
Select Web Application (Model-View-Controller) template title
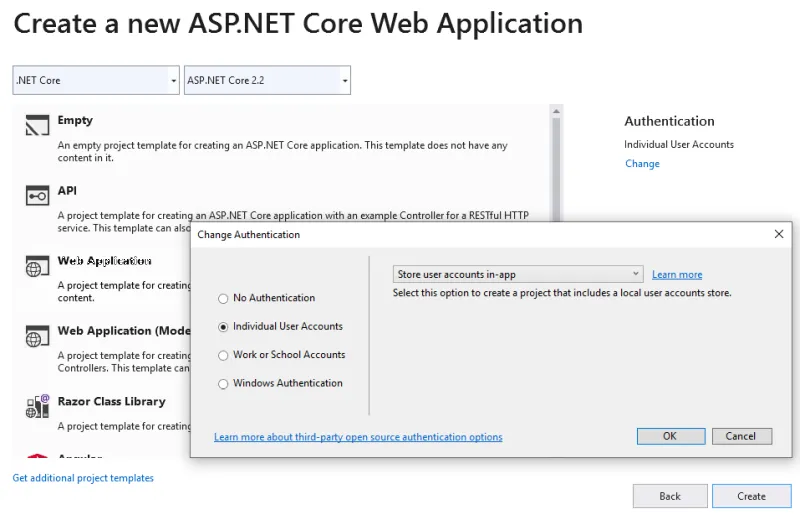[x=124, y=331]
